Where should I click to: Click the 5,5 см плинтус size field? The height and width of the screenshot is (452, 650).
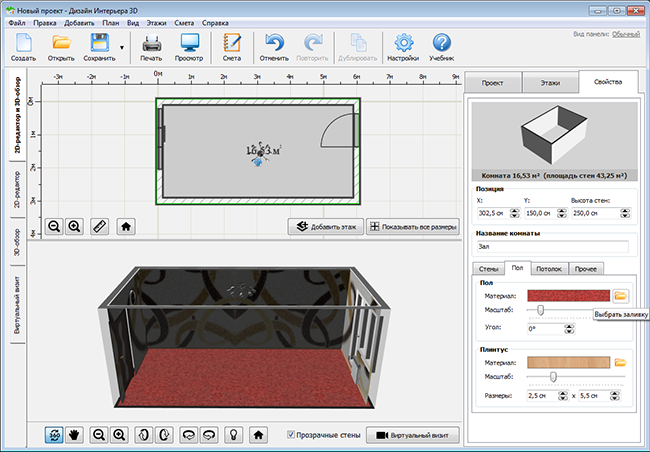595,396
